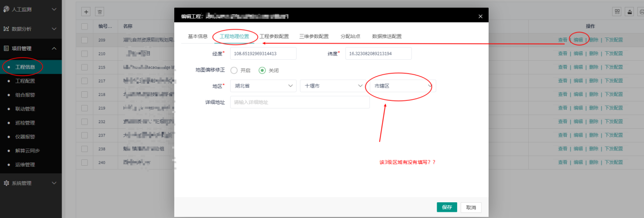Click the 取消 button
644x218 pixels.
[x=471, y=207]
